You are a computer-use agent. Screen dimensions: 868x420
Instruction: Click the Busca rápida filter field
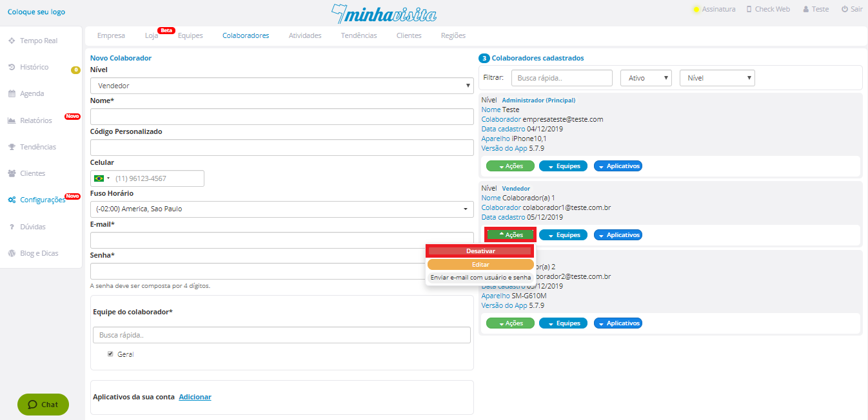pyautogui.click(x=561, y=78)
